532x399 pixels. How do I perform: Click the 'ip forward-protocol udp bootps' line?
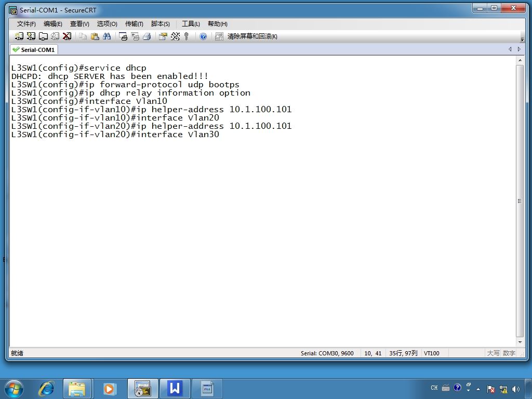[x=125, y=85]
